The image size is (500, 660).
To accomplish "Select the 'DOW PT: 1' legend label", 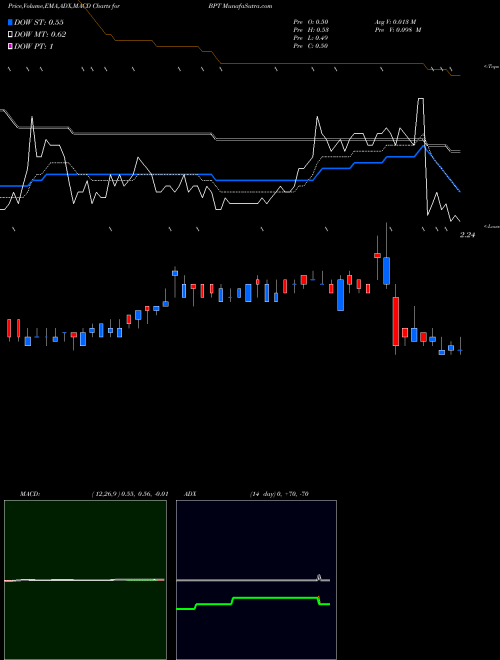I will pyautogui.click(x=34, y=46).
